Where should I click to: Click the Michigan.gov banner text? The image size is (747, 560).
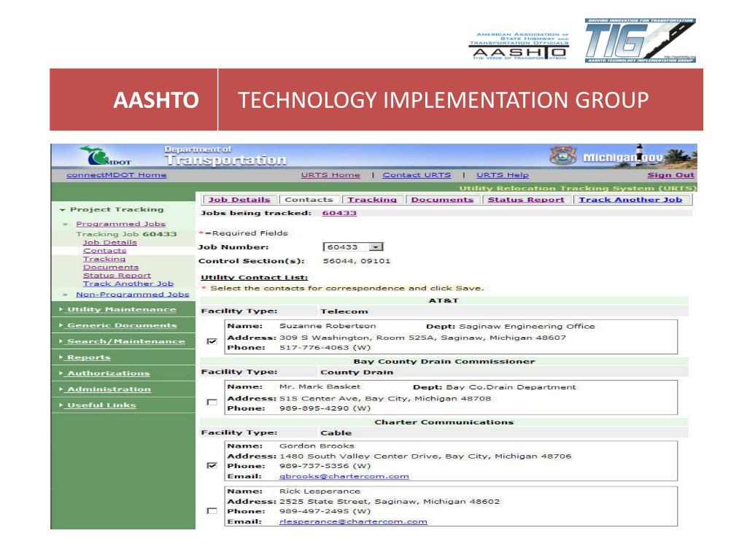click(x=623, y=157)
